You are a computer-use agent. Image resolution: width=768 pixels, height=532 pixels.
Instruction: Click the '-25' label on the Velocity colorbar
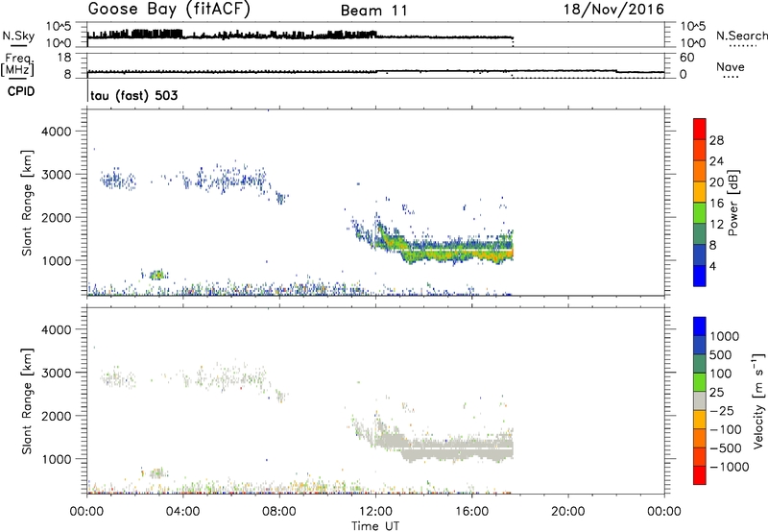point(722,411)
